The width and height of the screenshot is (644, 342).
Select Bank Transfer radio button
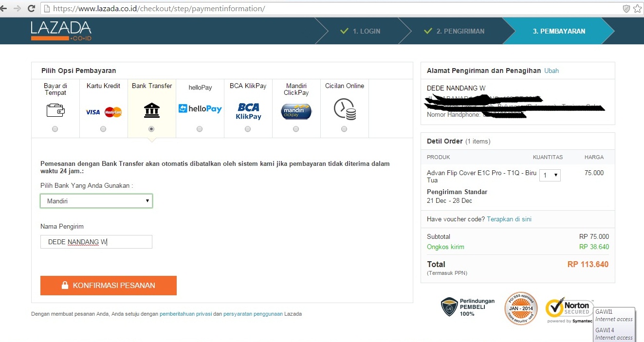(x=151, y=129)
